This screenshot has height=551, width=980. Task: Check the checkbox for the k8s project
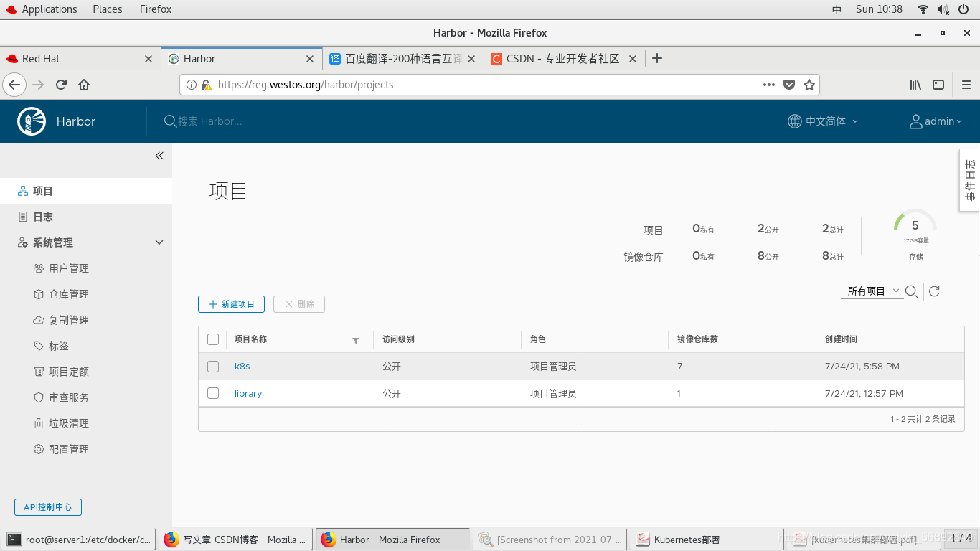212,366
